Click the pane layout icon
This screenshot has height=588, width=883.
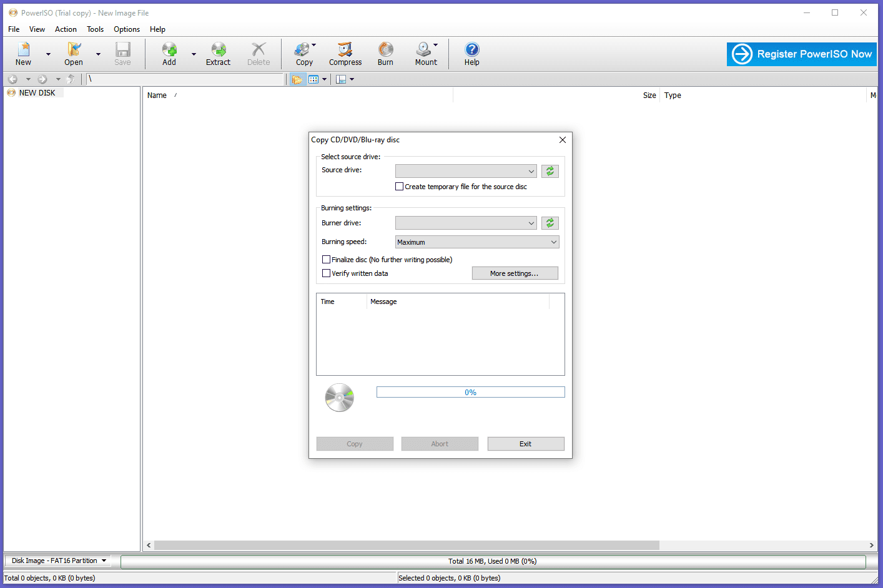tap(341, 79)
